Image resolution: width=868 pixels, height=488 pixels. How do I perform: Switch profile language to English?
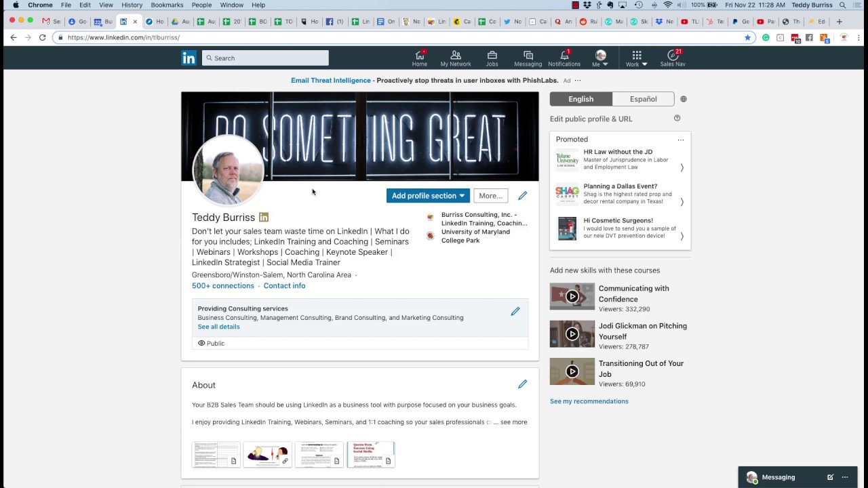click(580, 99)
